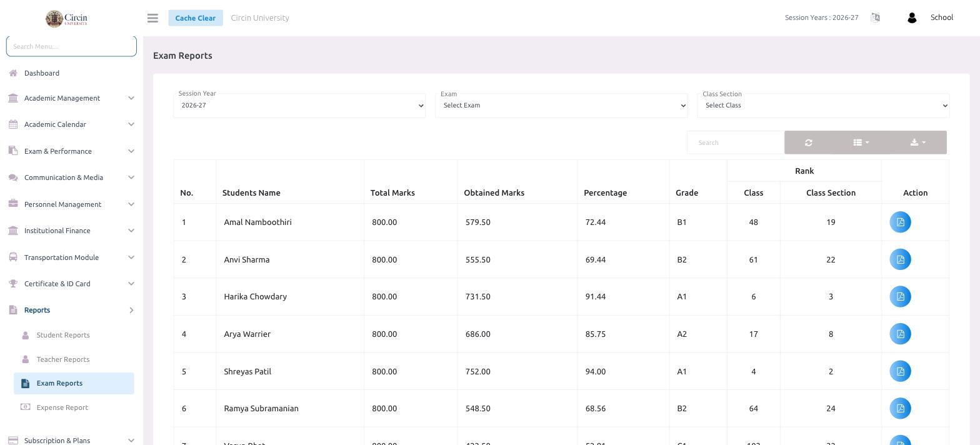Click the language translate icon in header

[x=875, y=17]
